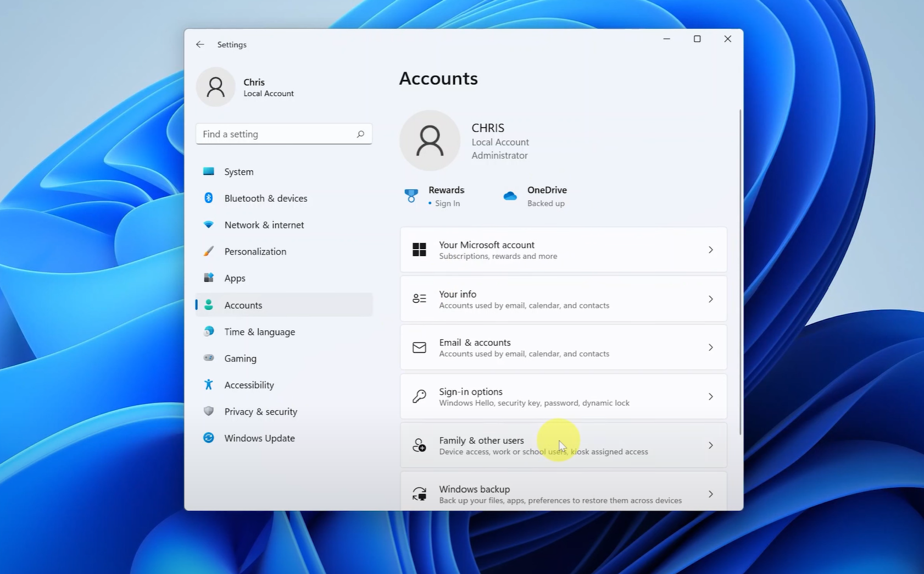
Task: Click the Find a setting search box
Action: click(x=277, y=134)
